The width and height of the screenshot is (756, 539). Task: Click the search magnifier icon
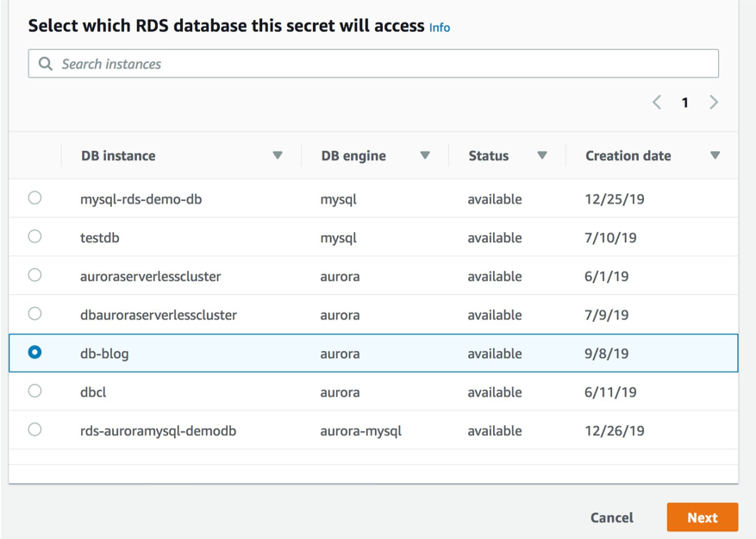45,63
